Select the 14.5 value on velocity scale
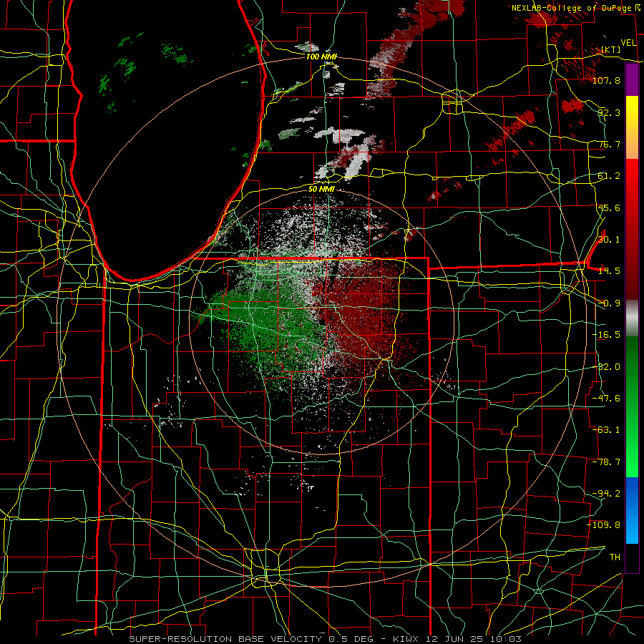644x644 pixels. [x=609, y=271]
